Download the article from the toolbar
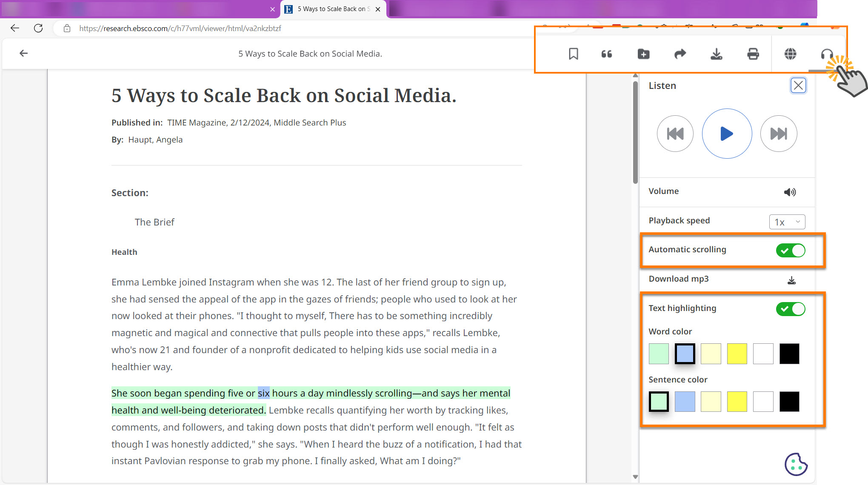868x485 pixels. (x=717, y=54)
